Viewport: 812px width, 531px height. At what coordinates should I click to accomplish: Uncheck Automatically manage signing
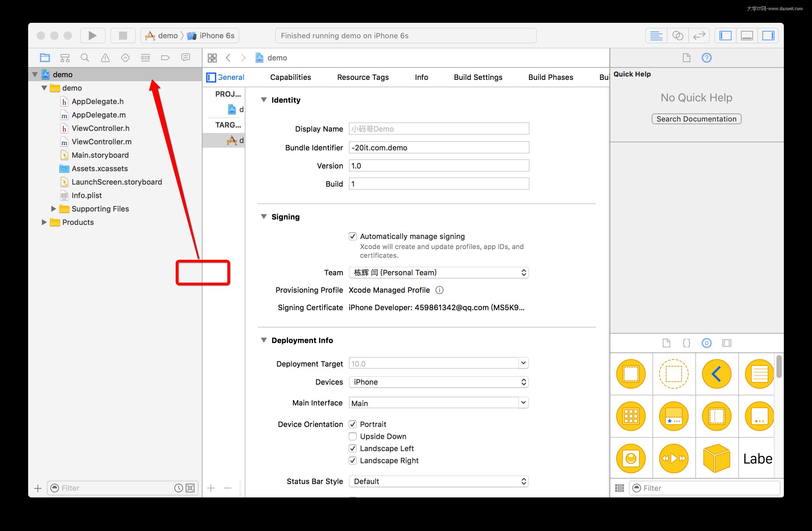click(353, 236)
